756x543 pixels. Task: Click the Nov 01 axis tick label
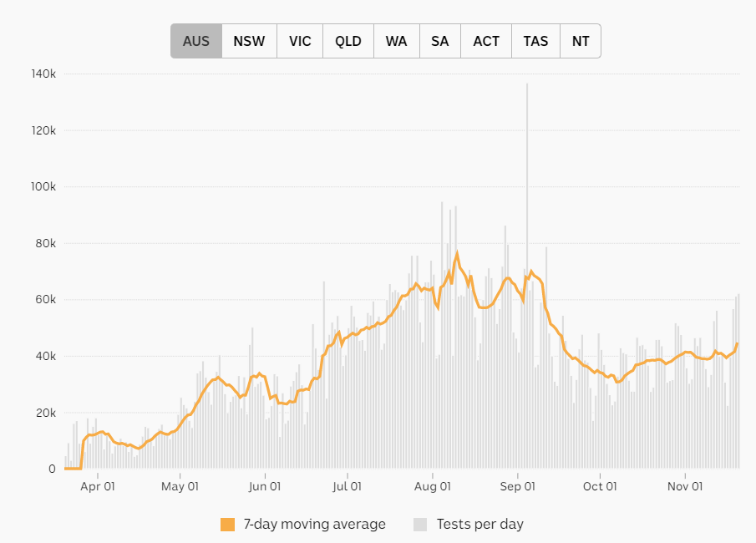coord(685,486)
